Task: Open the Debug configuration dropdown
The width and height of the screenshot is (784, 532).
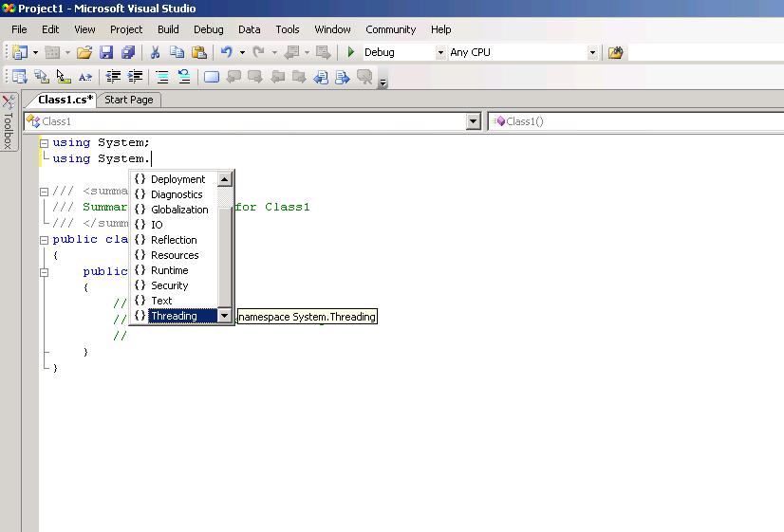Action: [x=440, y=52]
